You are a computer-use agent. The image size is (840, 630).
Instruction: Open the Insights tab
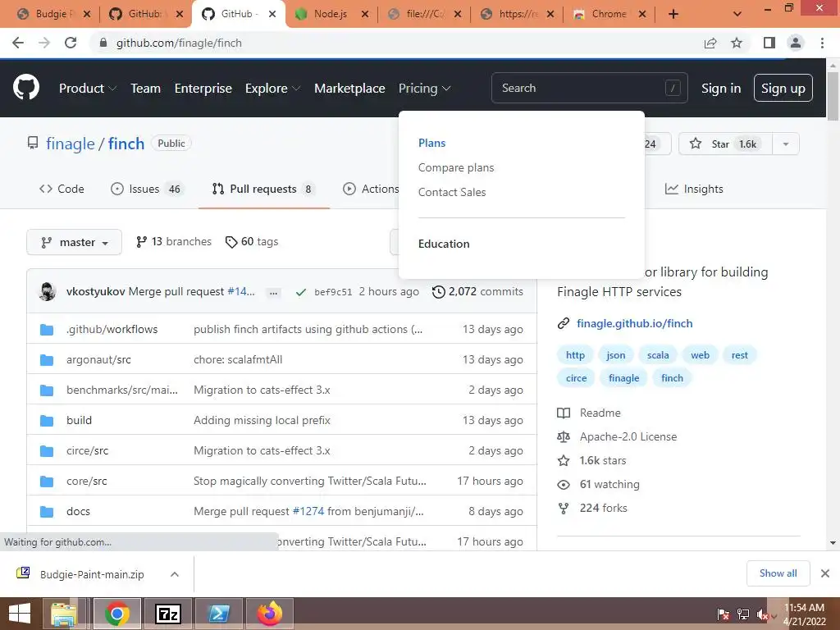click(x=694, y=189)
